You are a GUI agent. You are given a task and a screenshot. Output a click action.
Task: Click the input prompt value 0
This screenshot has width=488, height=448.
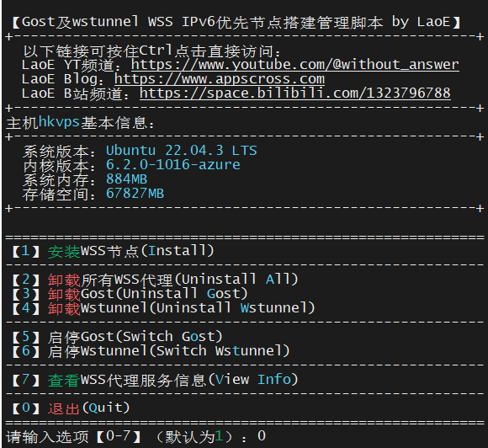pyautogui.click(x=262, y=436)
